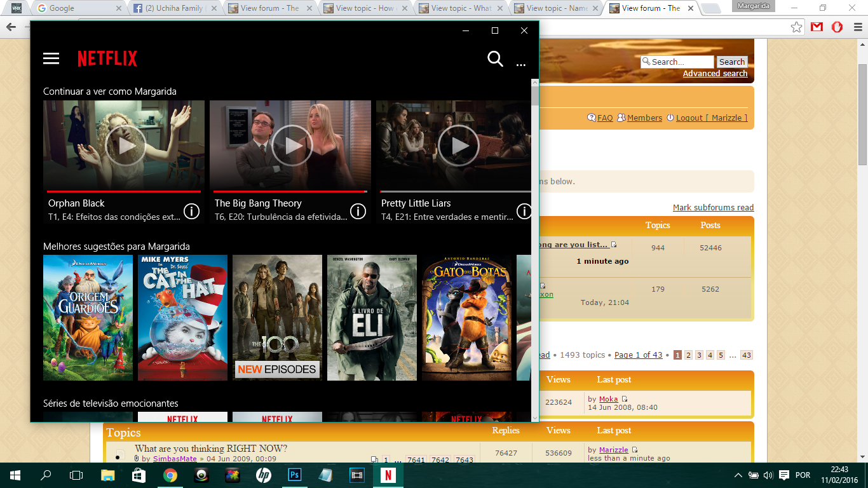Open the Netflix hamburger menu
Screen dimensions: 868x488
click(x=51, y=58)
